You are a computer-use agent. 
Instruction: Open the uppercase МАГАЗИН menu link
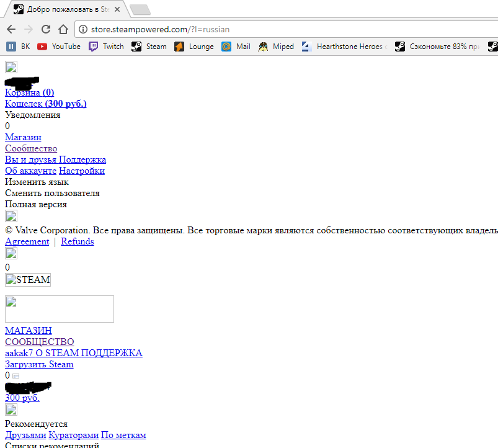click(29, 331)
